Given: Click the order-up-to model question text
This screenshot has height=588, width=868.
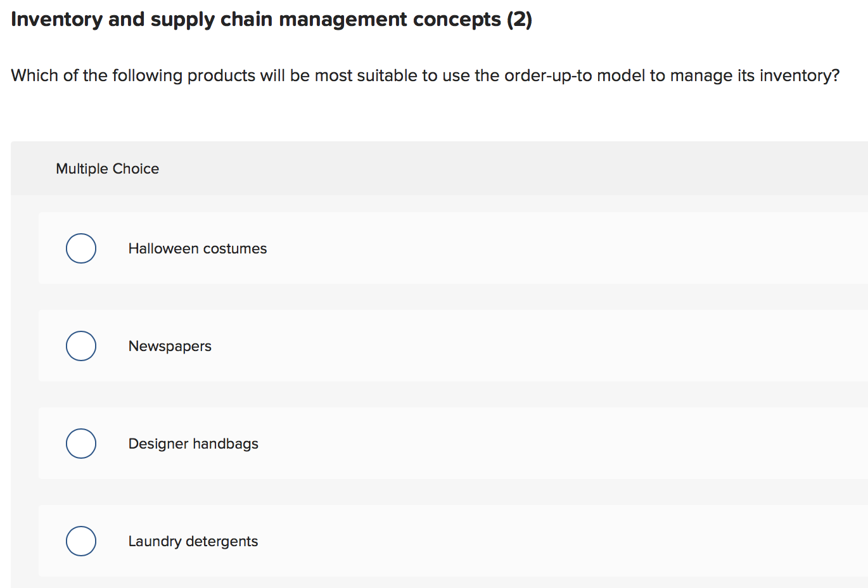Looking at the screenshot, I should 424,75.
